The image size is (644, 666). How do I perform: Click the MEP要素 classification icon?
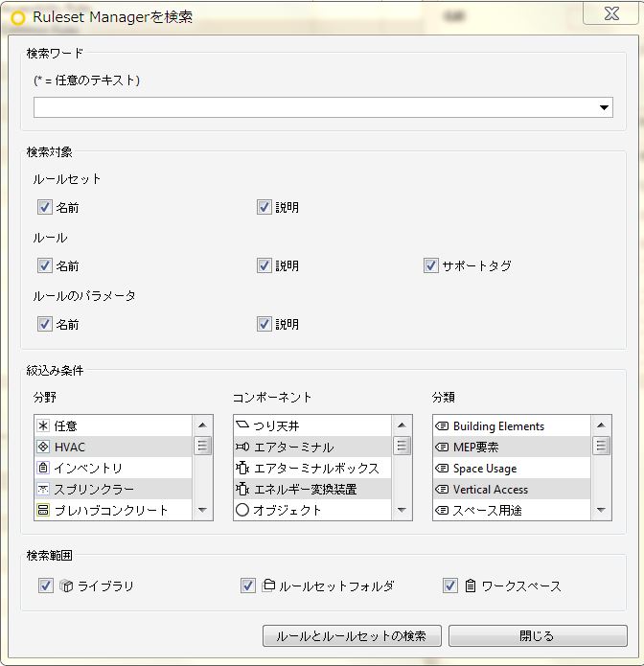pyautogui.click(x=442, y=447)
